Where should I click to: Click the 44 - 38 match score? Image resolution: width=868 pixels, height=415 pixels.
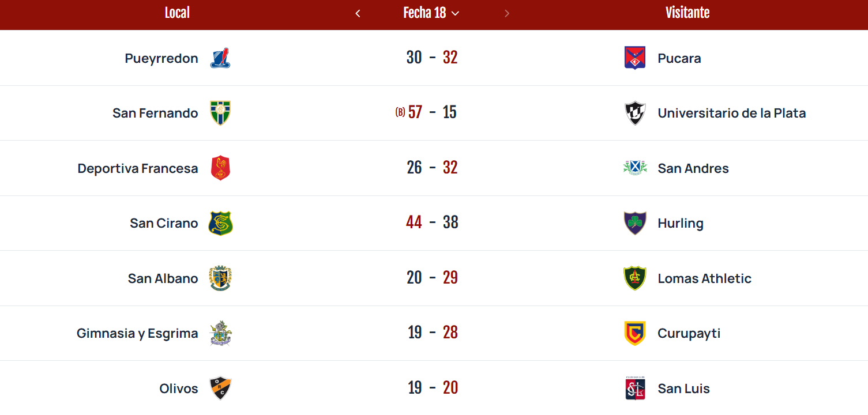tap(432, 222)
